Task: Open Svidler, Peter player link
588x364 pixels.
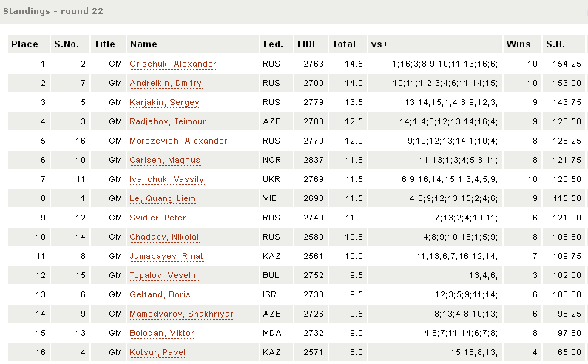Action: tap(158, 218)
